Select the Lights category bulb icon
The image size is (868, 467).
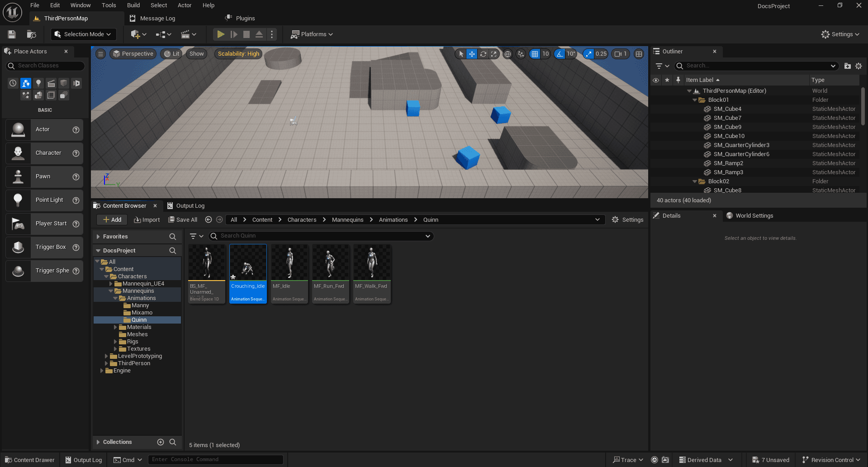point(38,83)
